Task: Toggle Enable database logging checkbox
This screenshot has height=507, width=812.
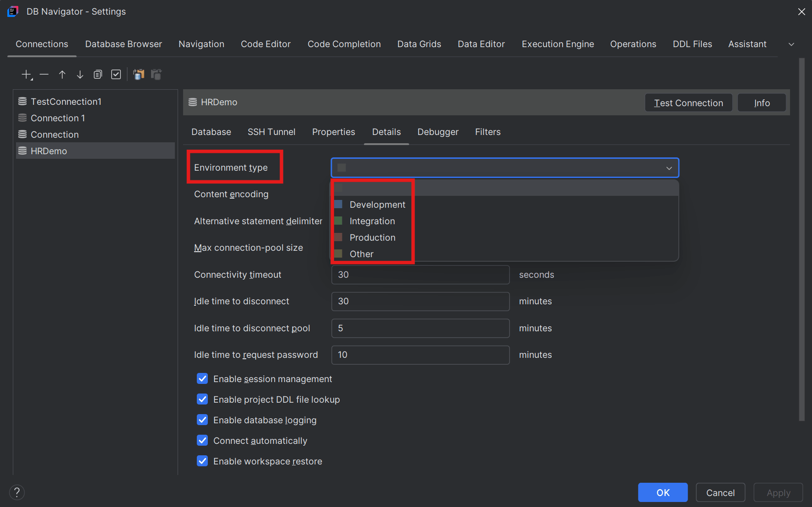Action: click(x=202, y=420)
